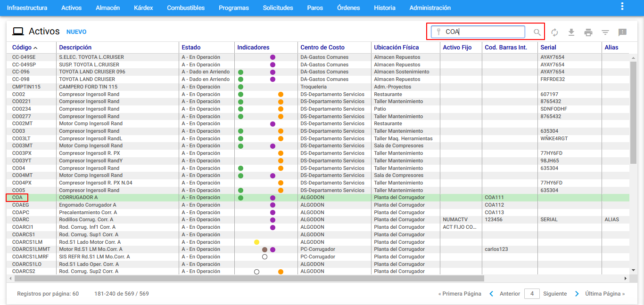Click the page number input field
Screen dimensions: 644x305
(x=532, y=294)
